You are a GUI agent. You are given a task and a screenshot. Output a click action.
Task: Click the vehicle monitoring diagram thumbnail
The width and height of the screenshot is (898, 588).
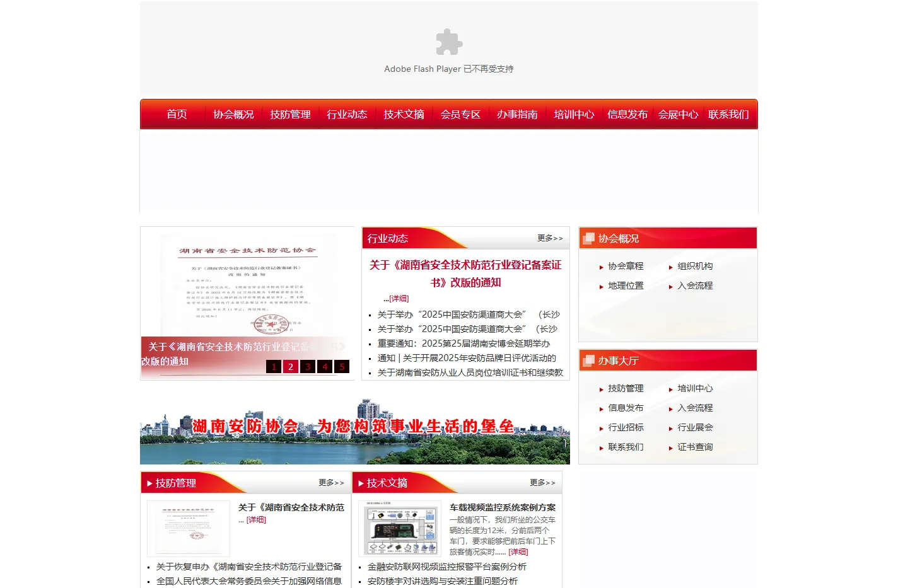click(400, 529)
